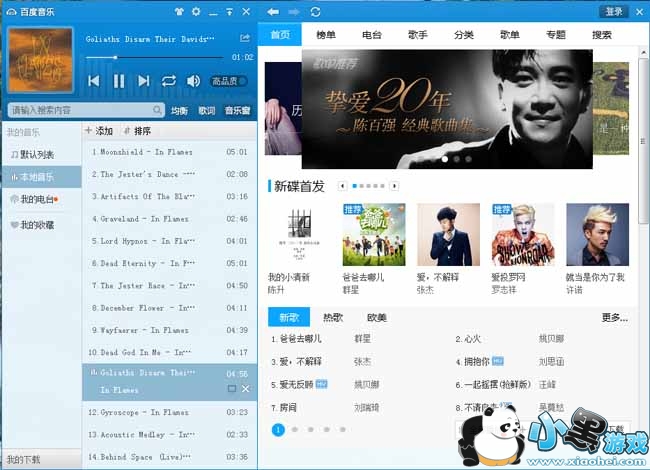Click next arrow beside 新碟首发
This screenshot has height=470, width=650.
click(x=394, y=186)
